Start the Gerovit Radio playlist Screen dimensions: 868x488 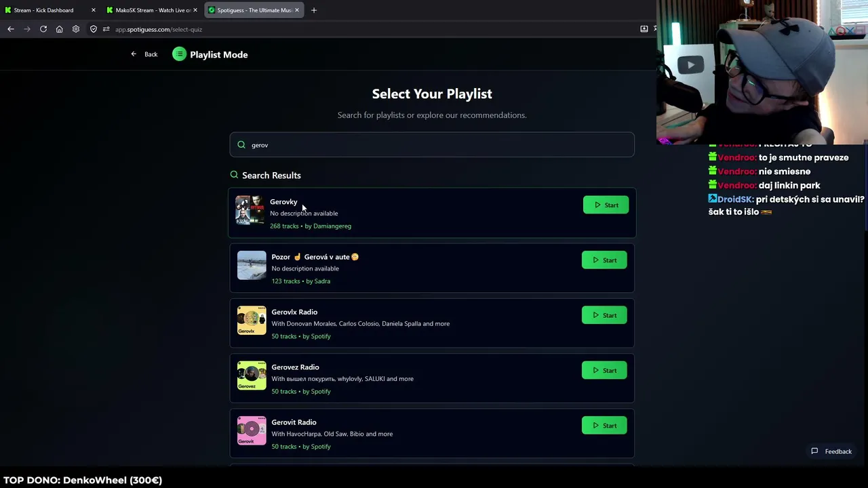[x=604, y=426]
